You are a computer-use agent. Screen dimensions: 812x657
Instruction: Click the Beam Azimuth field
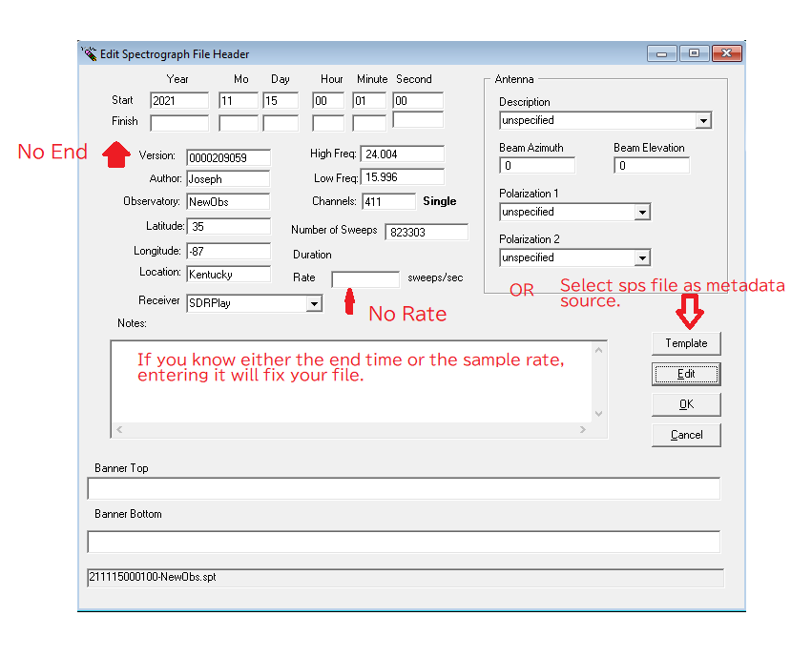click(x=537, y=166)
